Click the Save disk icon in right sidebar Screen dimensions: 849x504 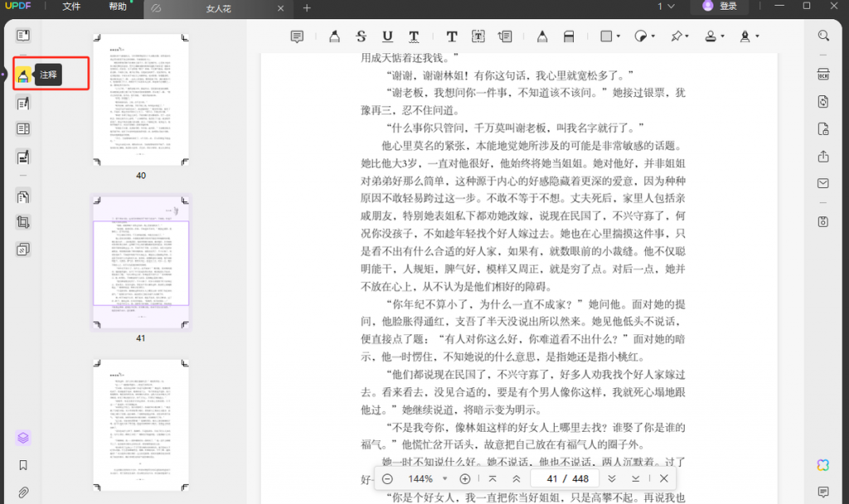[823, 221]
